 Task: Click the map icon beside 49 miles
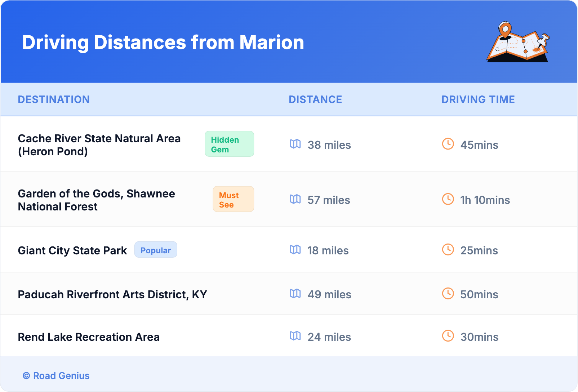point(295,294)
